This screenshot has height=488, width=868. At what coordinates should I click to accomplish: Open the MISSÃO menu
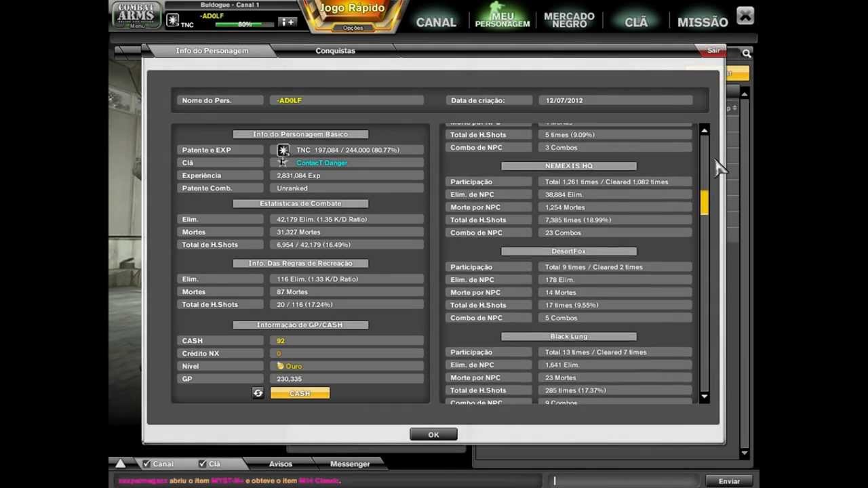tap(703, 22)
